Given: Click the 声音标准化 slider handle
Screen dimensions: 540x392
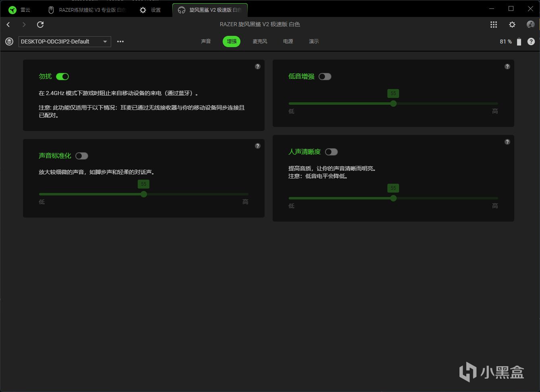Looking at the screenshot, I should pyautogui.click(x=144, y=194).
